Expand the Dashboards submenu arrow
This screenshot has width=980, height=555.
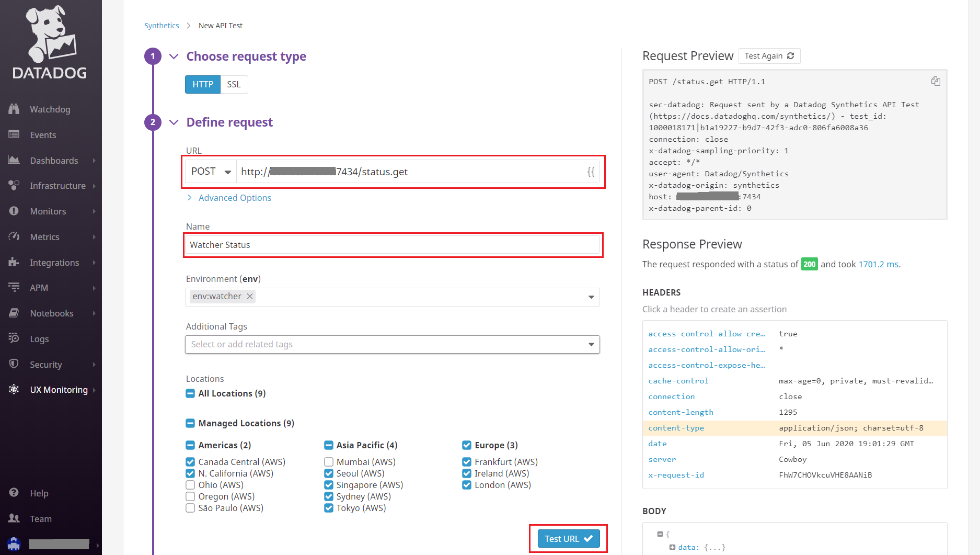pos(94,160)
